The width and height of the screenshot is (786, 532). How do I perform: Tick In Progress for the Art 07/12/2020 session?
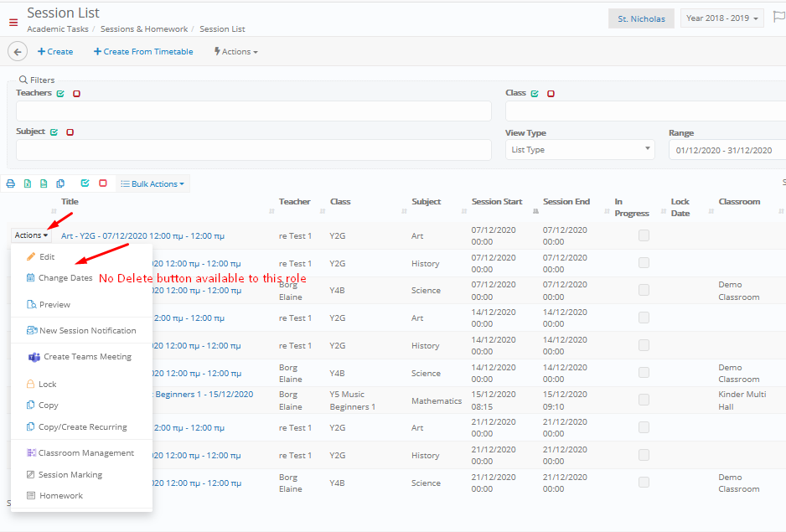(x=644, y=235)
